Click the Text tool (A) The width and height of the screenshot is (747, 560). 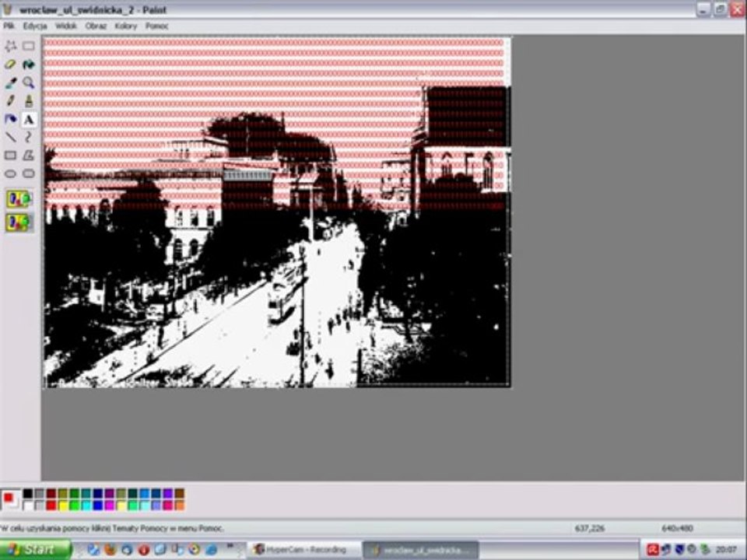coord(29,119)
